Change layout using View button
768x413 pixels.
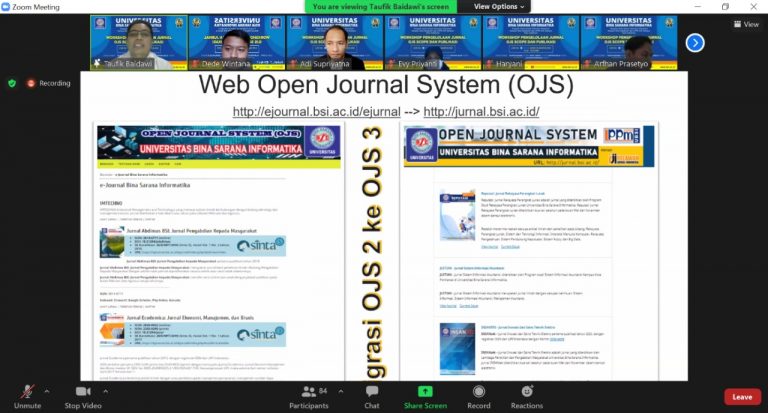[746, 24]
